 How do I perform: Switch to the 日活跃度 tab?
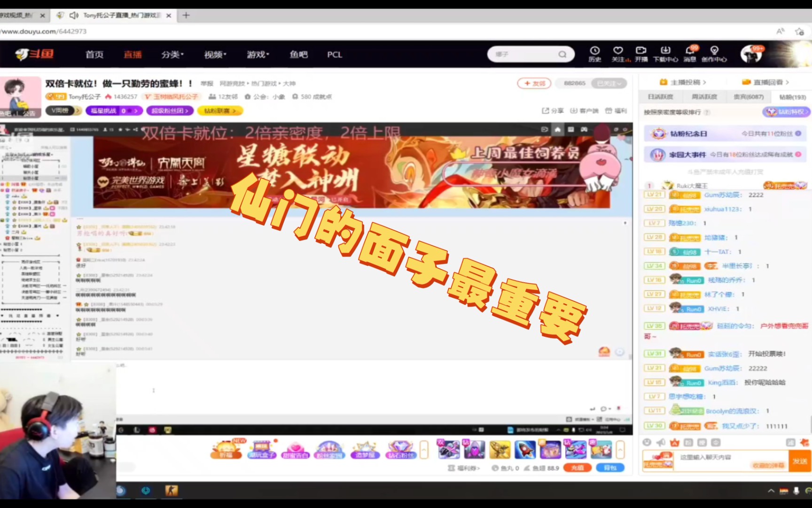661,97
